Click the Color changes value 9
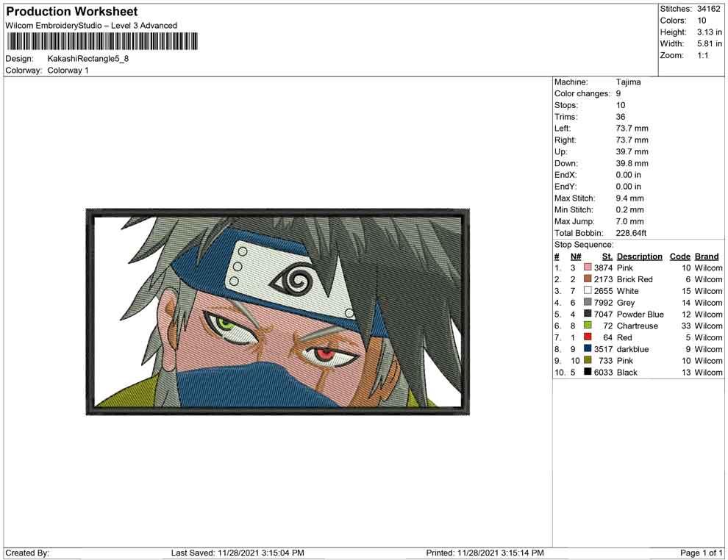The width and height of the screenshot is (728, 560). [x=618, y=94]
